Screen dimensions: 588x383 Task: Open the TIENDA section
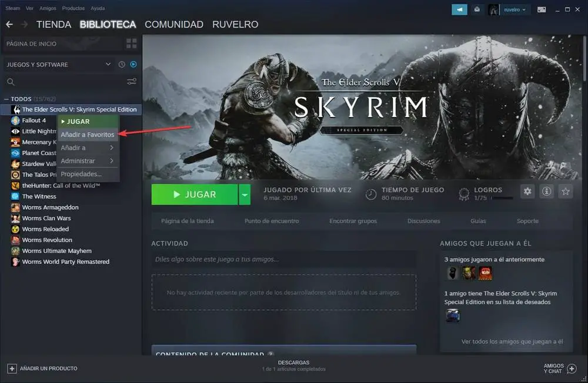[x=54, y=24]
